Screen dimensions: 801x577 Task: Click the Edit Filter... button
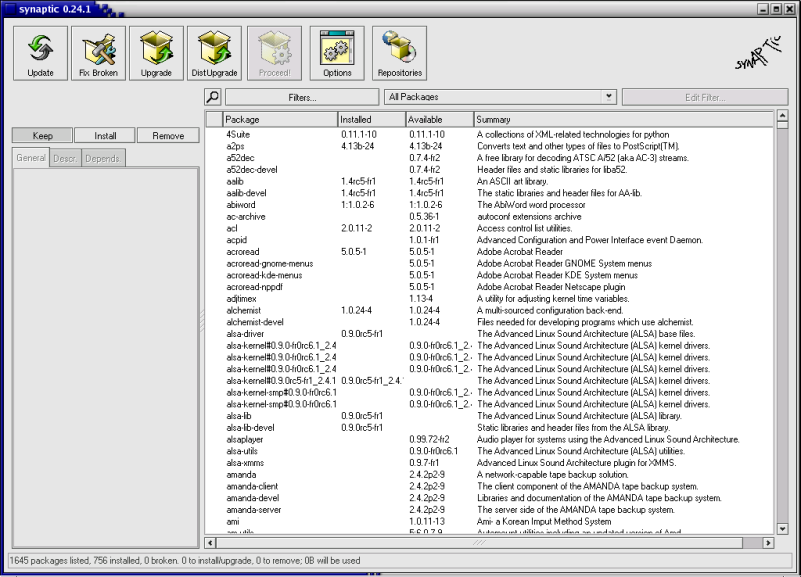[x=705, y=97]
